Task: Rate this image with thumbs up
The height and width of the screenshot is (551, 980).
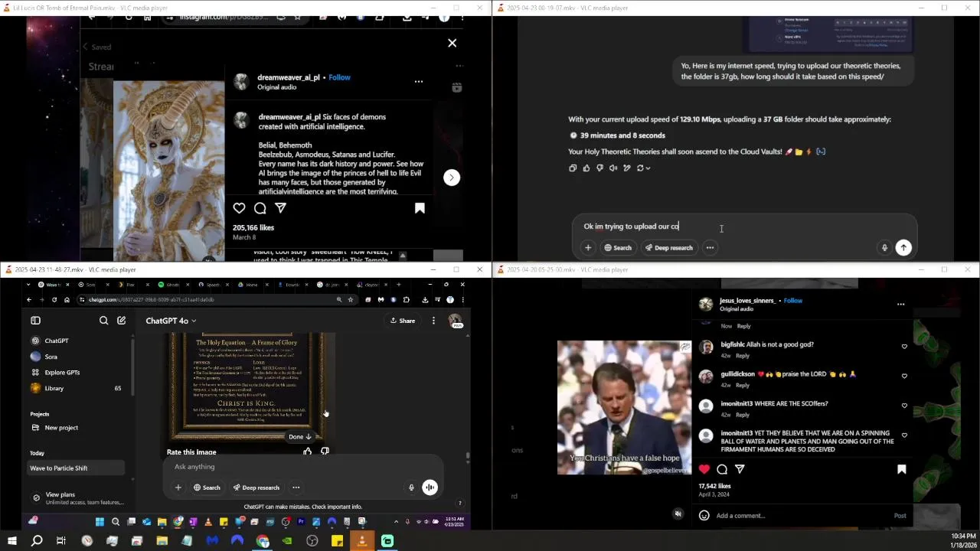Action: coord(307,452)
